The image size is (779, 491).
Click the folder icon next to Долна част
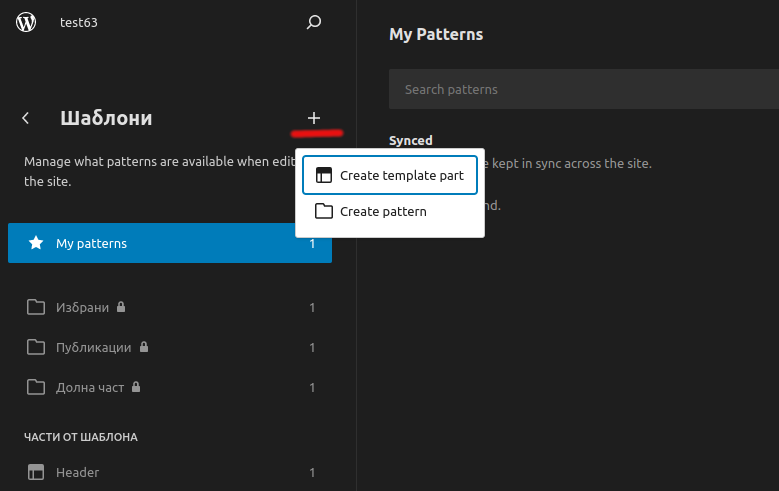click(x=36, y=387)
